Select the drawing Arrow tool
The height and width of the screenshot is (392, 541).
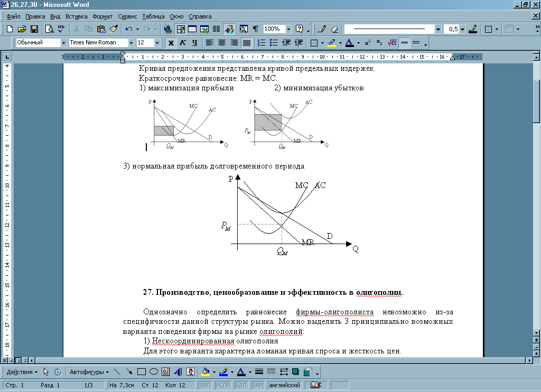[x=129, y=371]
